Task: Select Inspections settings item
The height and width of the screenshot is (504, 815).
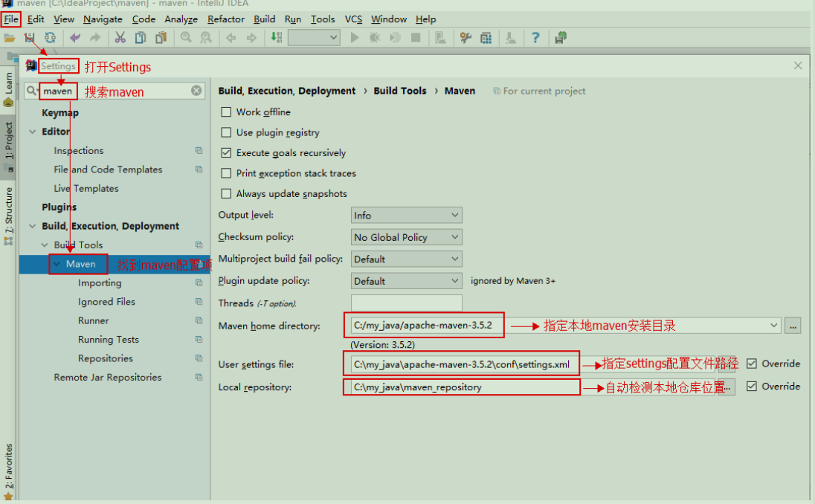Action: point(79,151)
